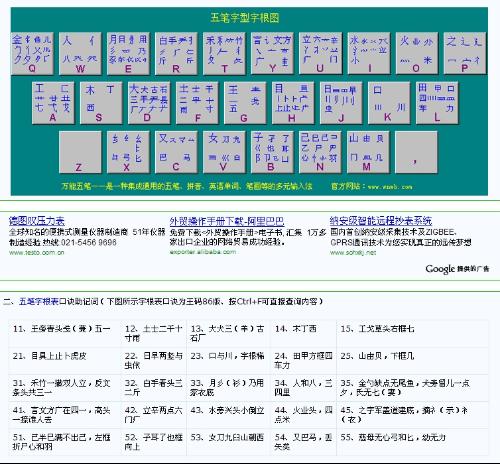Viewport: 500px width, 464px height.
Task: Select the C key with 又巴马 radicals
Action: 176,152
